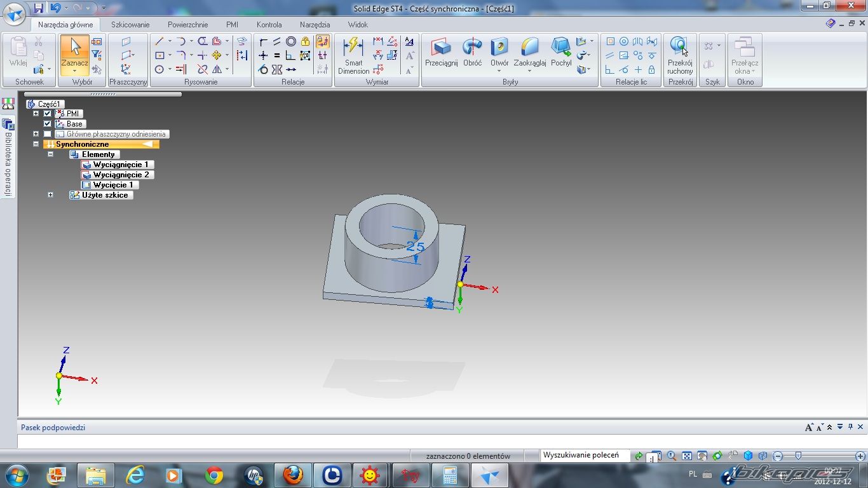Select the Line drawing tool
The height and width of the screenshot is (488, 868).
[159, 41]
